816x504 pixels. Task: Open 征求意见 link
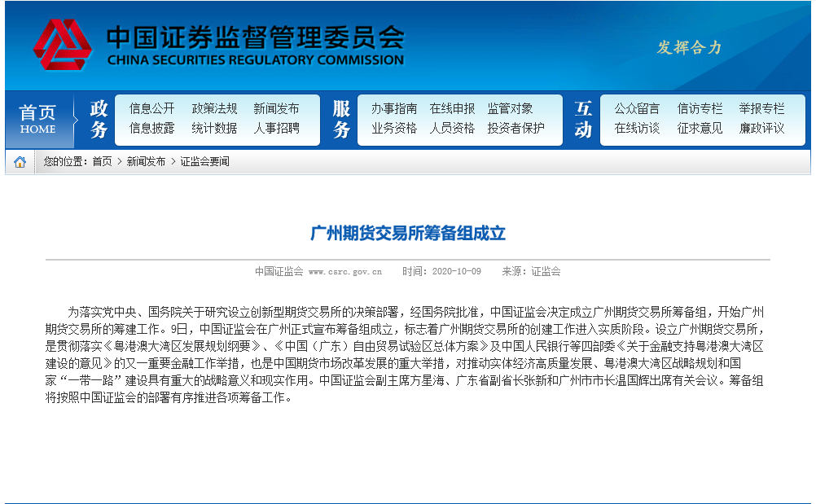point(700,128)
